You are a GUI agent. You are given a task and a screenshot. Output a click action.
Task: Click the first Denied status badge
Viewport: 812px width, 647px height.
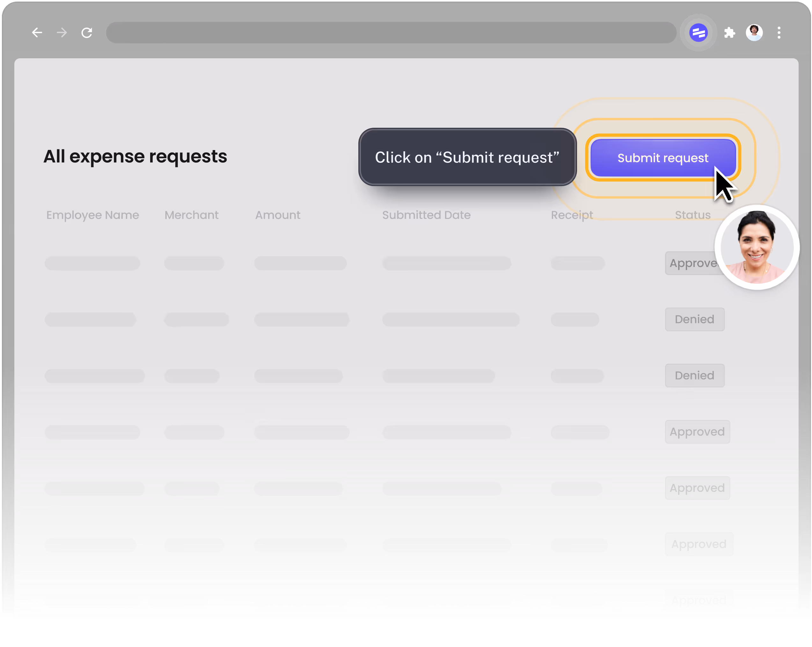coord(694,319)
